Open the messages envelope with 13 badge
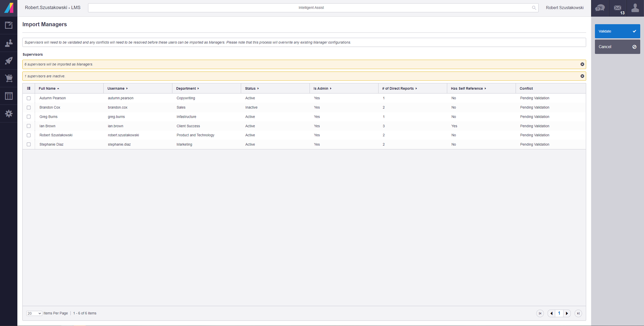The width and height of the screenshot is (644, 326). [618, 8]
